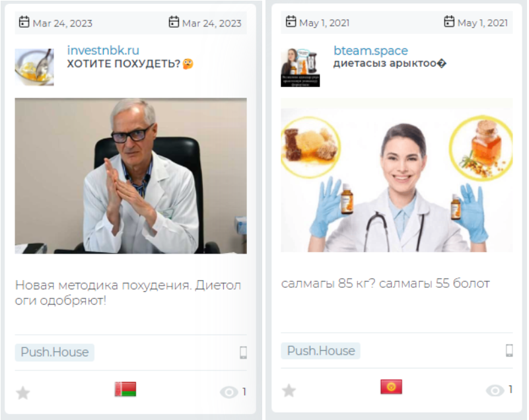Click the eye views icon on the investnbk.ru card
This screenshot has height=420, width=529.
229,392
